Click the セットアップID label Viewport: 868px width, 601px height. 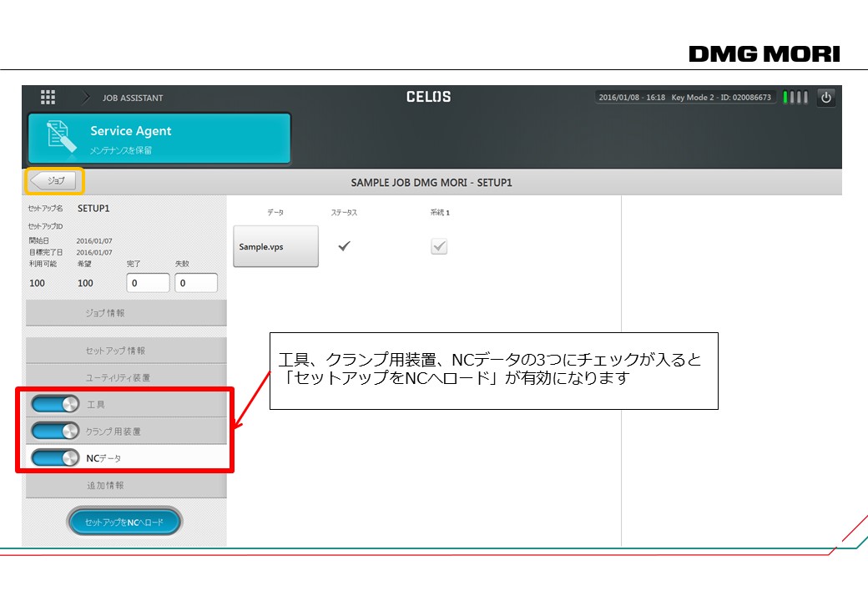45,226
